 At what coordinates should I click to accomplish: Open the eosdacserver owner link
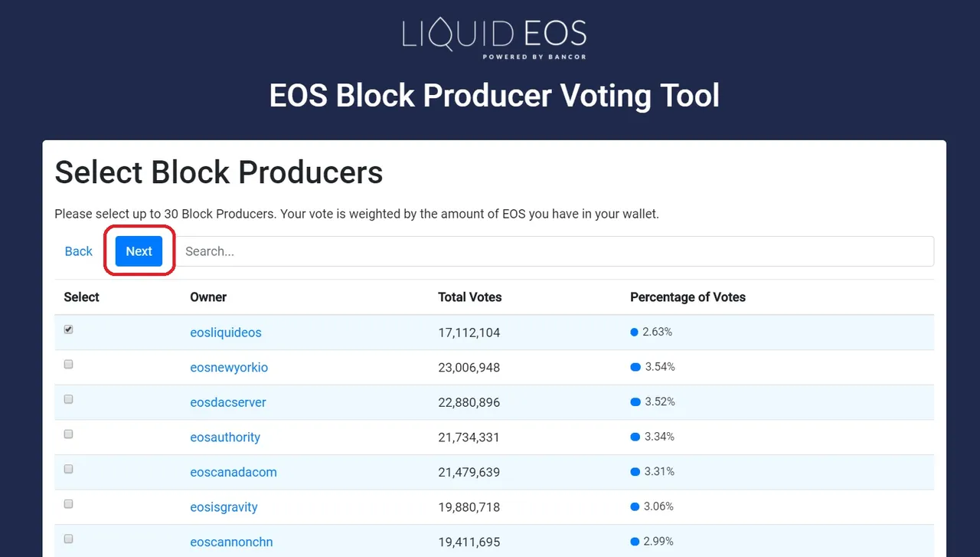click(x=228, y=402)
